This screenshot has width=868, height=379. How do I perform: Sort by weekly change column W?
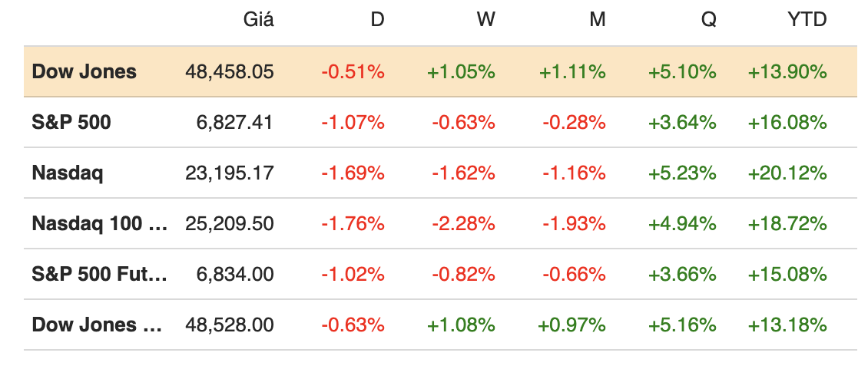(x=485, y=20)
